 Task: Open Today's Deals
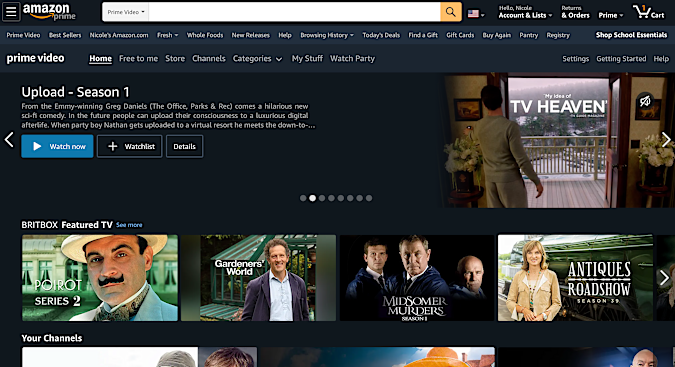(x=381, y=35)
